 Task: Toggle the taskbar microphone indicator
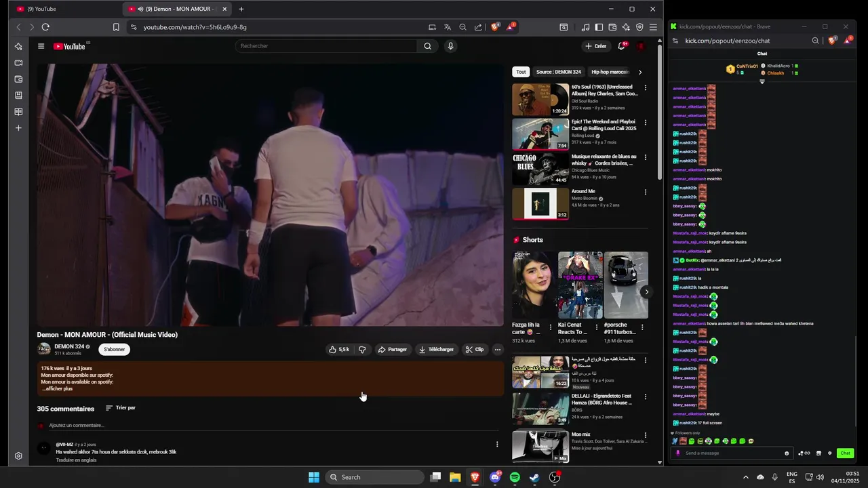click(x=775, y=477)
